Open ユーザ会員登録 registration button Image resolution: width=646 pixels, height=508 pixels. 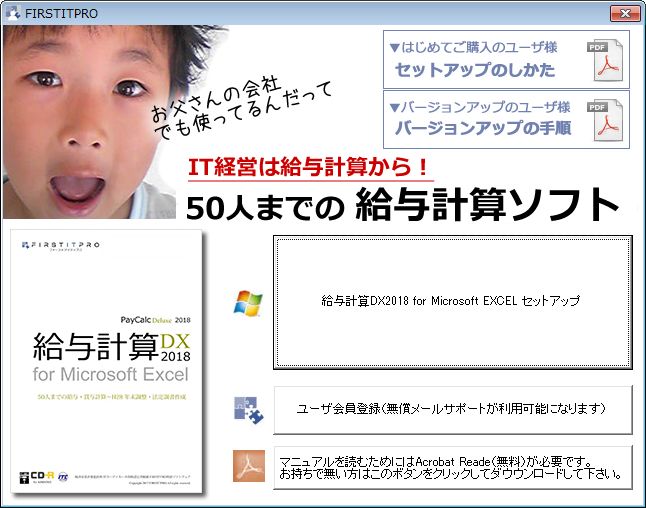pyautogui.click(x=452, y=410)
